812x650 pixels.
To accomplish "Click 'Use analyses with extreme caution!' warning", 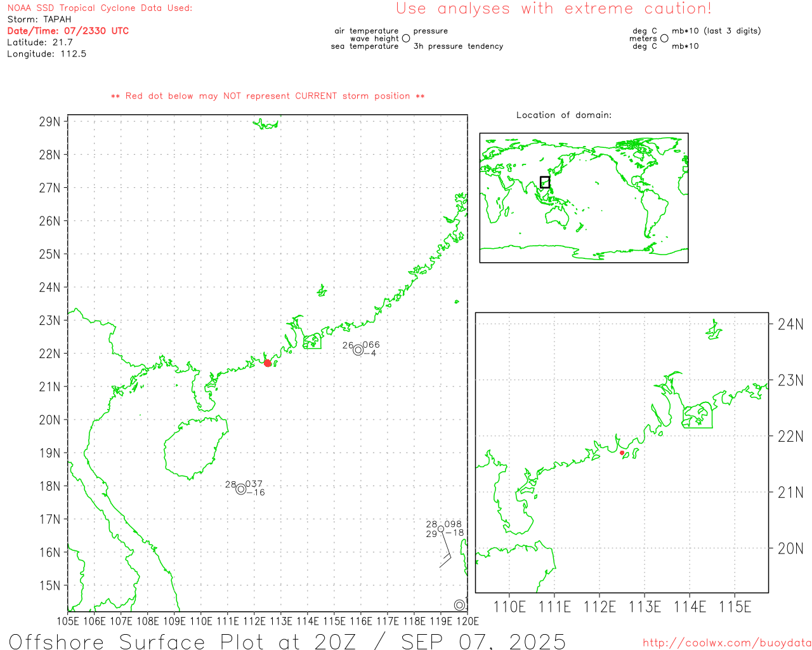I will [x=554, y=9].
